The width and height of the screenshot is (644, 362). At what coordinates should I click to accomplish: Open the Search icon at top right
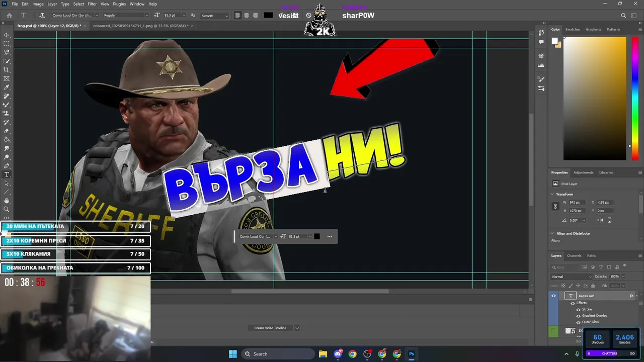click(623, 16)
